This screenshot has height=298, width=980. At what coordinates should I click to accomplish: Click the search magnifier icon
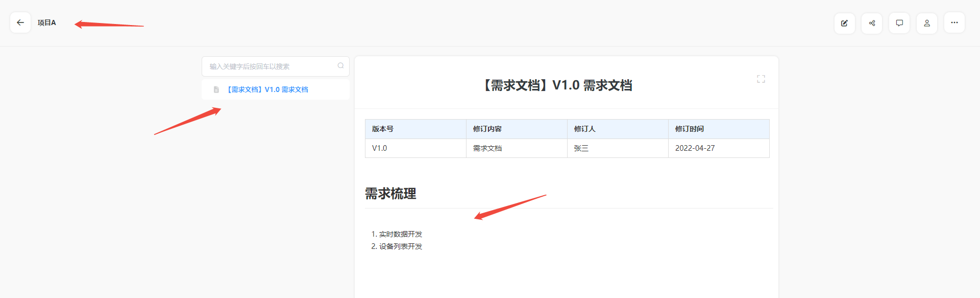340,66
